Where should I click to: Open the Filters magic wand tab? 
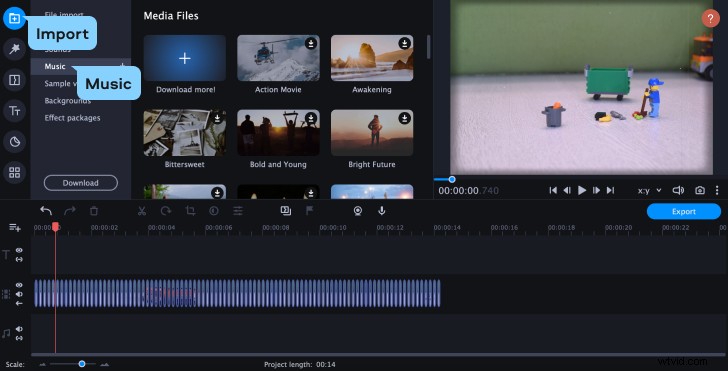(x=14, y=49)
